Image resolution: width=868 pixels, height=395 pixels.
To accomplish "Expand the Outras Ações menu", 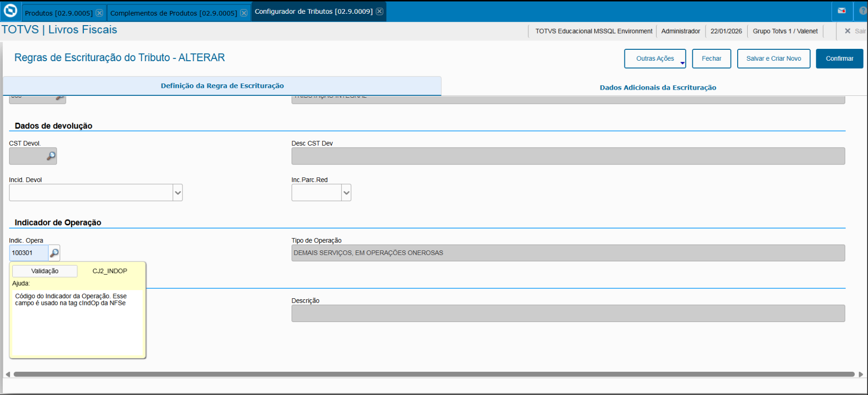I will pos(655,59).
